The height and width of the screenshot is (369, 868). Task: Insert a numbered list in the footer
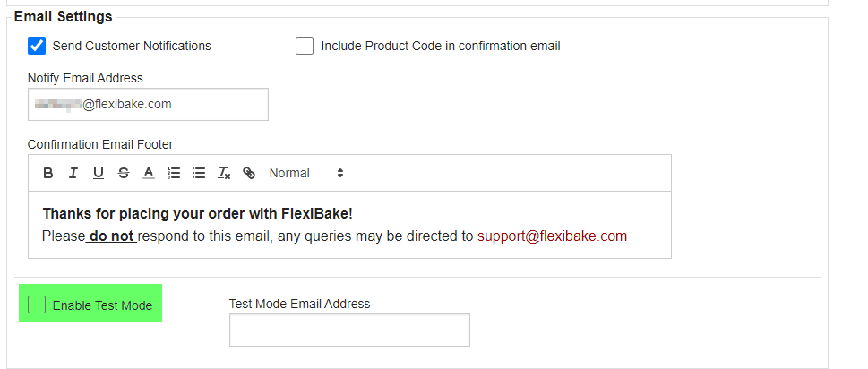tap(174, 173)
